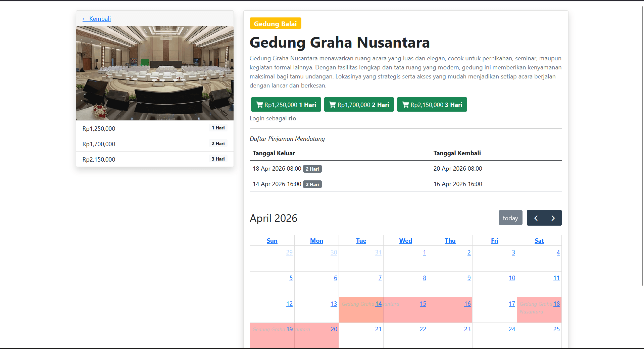Viewport: 644px width, 349px height.
Task: Click the Rp1,250,000 row in price list
Action: coord(155,128)
